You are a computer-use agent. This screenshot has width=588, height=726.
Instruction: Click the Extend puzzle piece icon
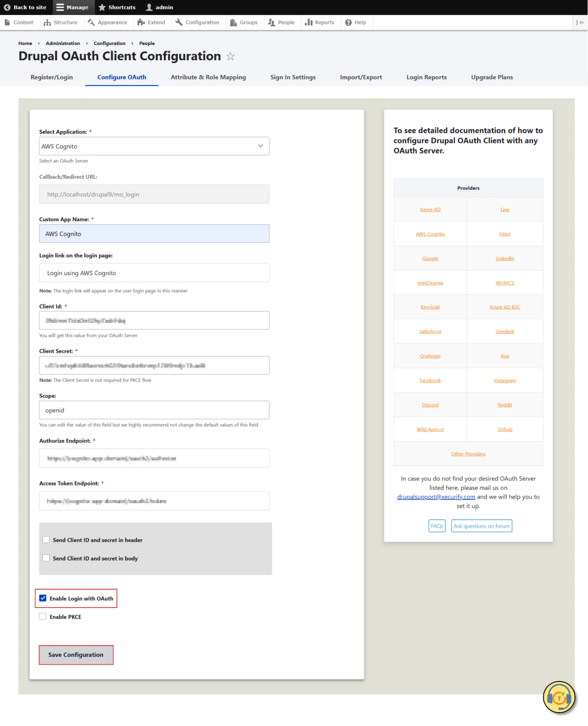point(141,23)
